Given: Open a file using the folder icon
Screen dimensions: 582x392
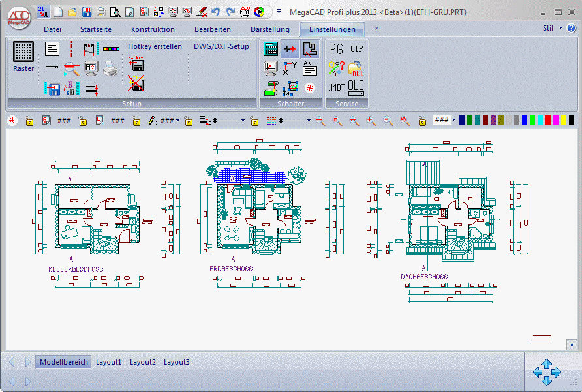Looking at the screenshot, I should point(72,12).
